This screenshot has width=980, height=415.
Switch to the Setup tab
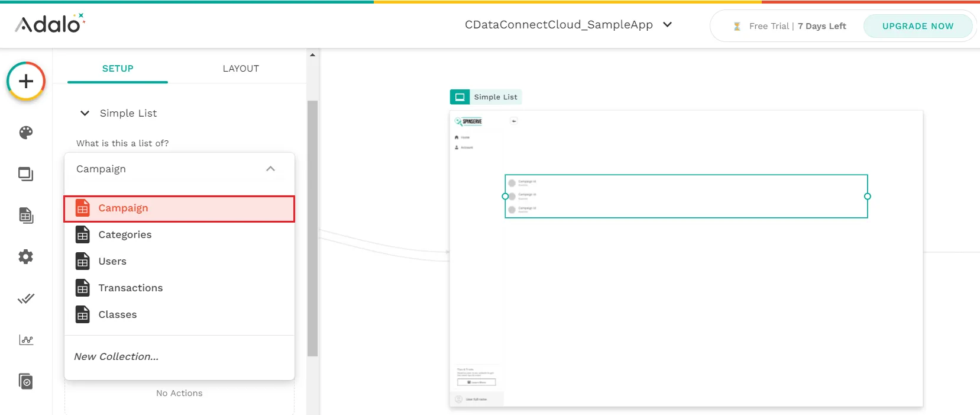118,69
